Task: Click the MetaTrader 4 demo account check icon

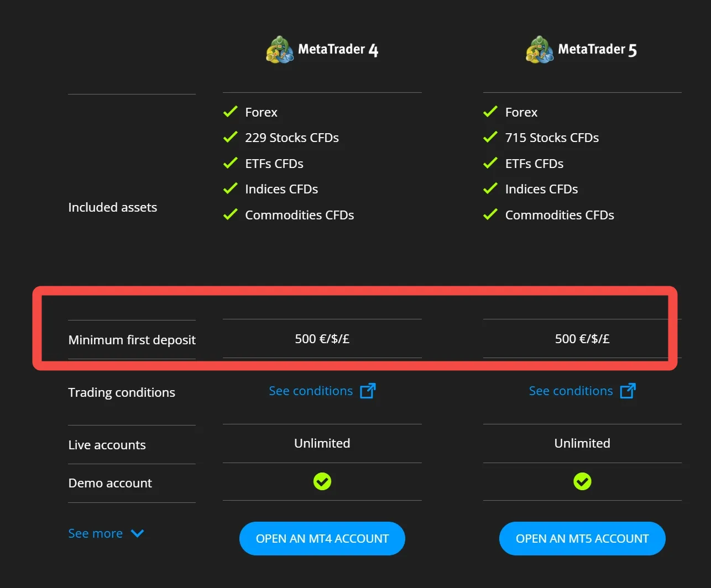Action: (x=322, y=481)
